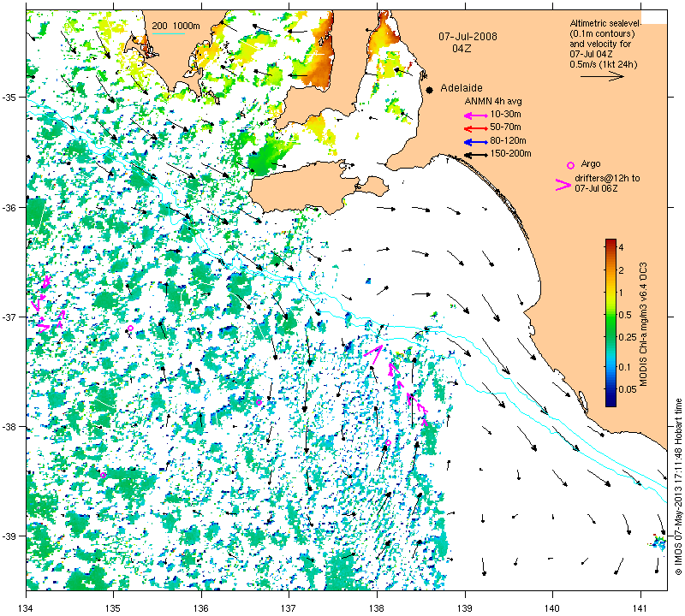This screenshot has height=616, width=685.
Task: Click the 04Z time label
Action: [462, 49]
